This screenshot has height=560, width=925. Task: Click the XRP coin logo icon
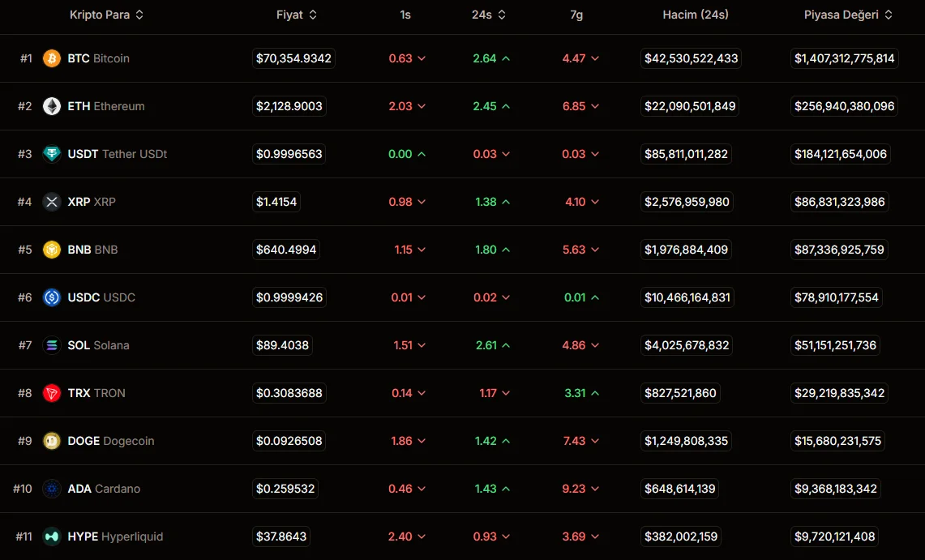(x=52, y=202)
